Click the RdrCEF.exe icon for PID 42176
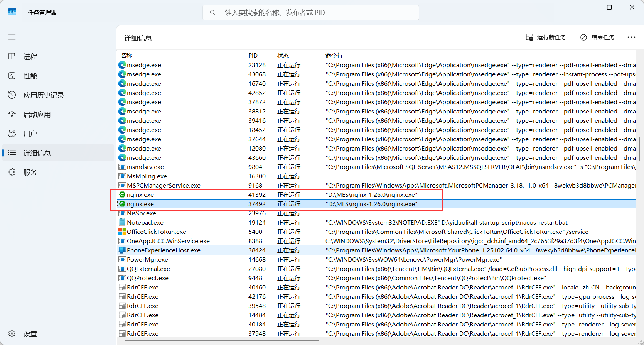The image size is (644, 345). [122, 296]
